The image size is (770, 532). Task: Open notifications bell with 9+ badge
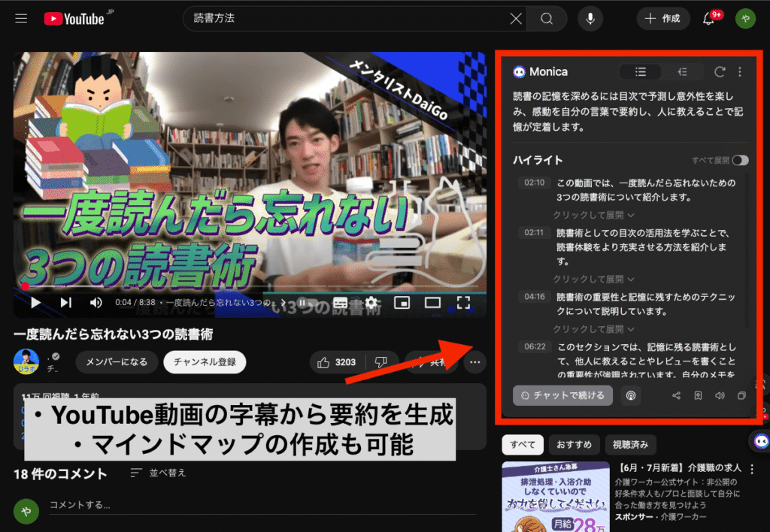coord(708,19)
